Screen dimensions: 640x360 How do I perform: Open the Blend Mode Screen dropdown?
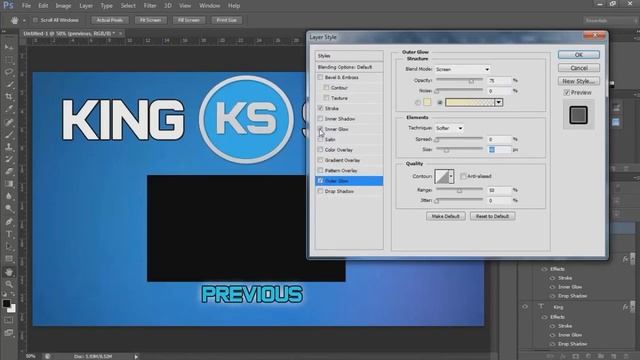[x=462, y=69]
